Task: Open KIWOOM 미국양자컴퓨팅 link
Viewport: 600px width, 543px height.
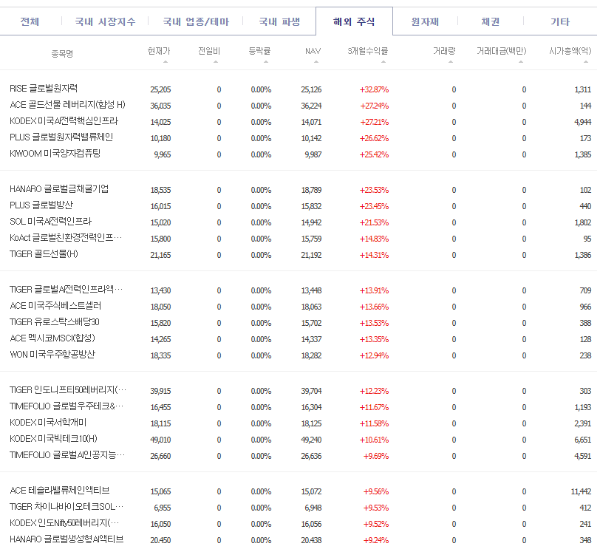Action: pyautogui.click(x=55, y=153)
